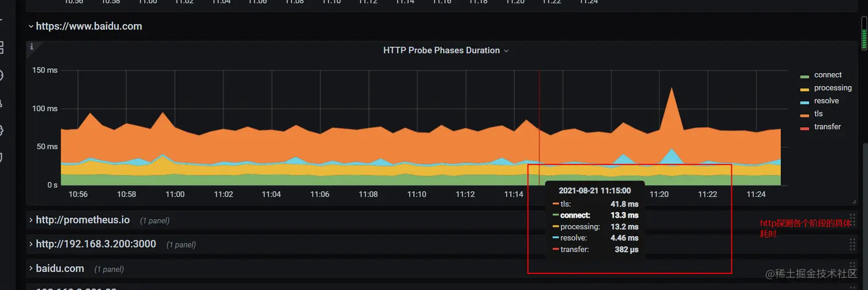This screenshot has height=290, width=868.
Task: Click the 11:12 label on chart x-axis
Action: 465,194
